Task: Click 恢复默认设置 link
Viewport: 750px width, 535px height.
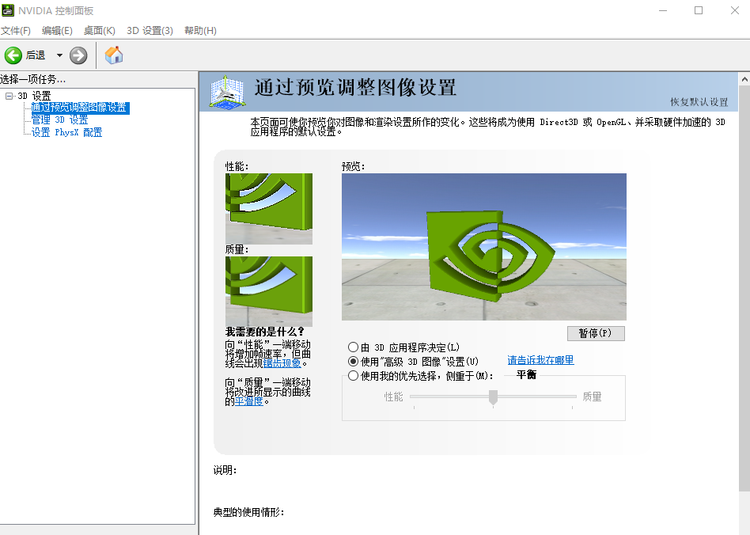Action: [x=699, y=102]
